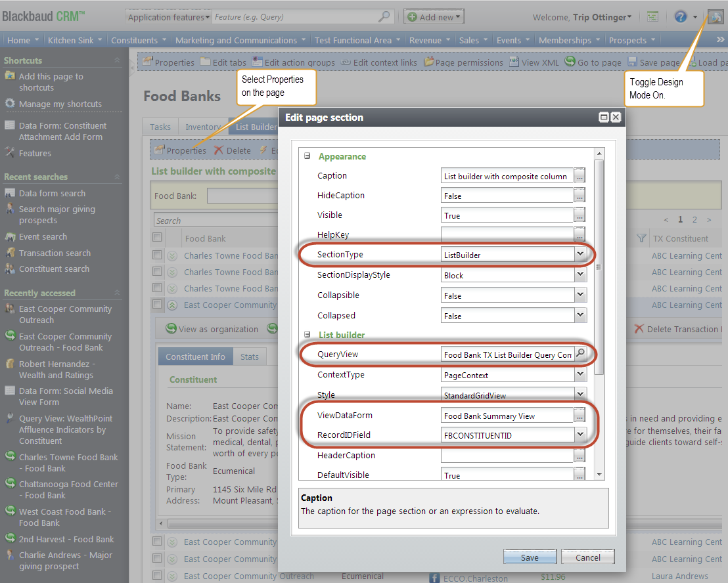Click the Edit tabs folder icon
The width and height of the screenshot is (728, 583).
click(x=205, y=62)
